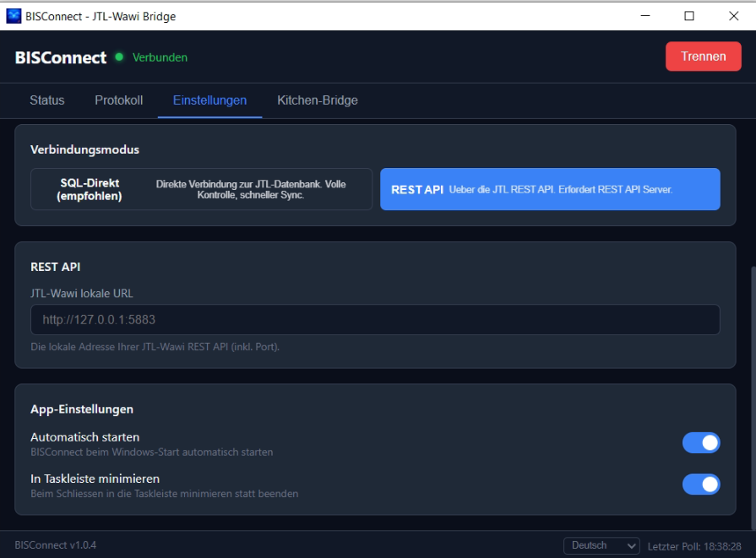This screenshot has width=756, height=558.
Task: Open the Deutsch language dropdown
Action: [601, 545]
